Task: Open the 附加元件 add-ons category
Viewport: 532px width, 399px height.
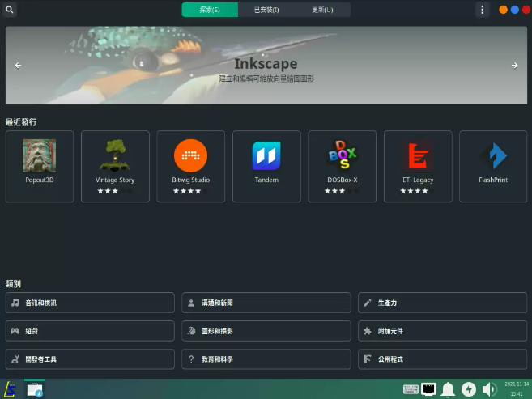Action: pyautogui.click(x=442, y=331)
